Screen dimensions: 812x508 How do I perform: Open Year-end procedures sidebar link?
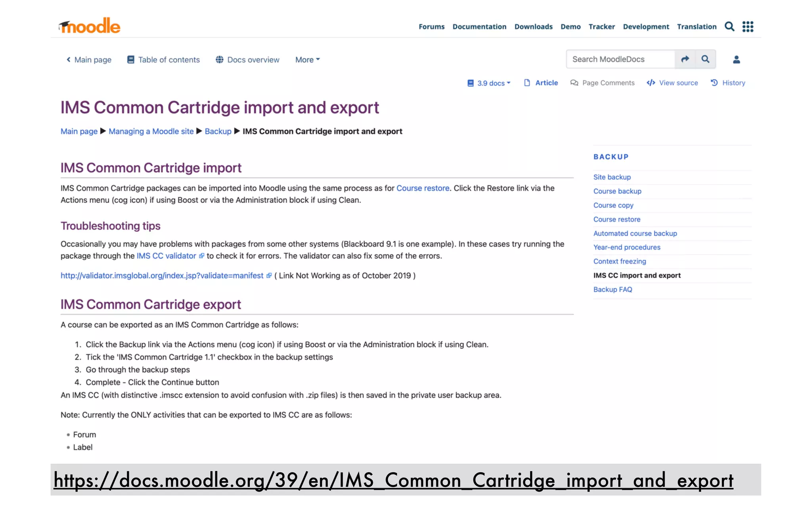coord(627,247)
